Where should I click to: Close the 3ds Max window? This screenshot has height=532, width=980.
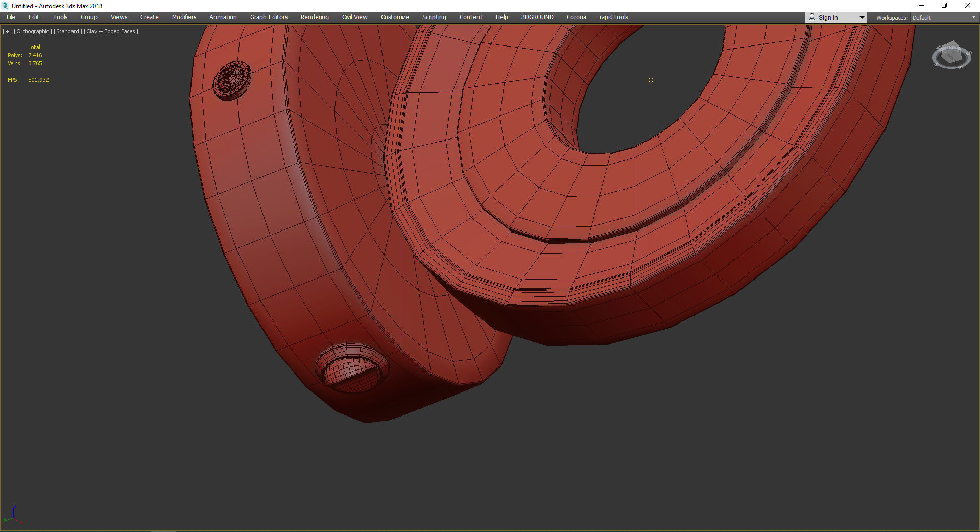(968, 6)
